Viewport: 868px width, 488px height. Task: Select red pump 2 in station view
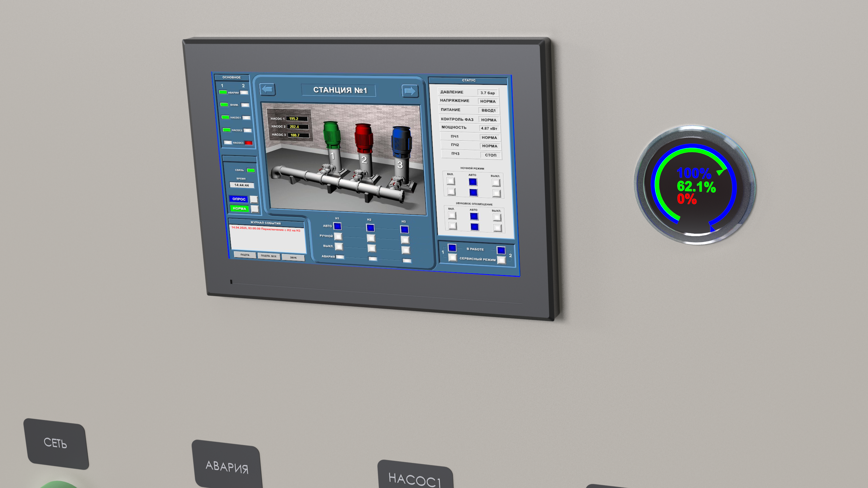click(x=364, y=138)
